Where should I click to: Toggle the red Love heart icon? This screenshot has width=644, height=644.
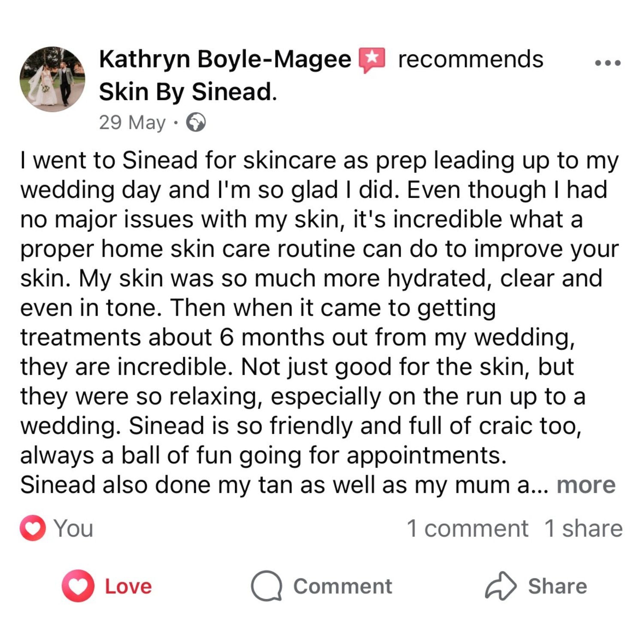tap(78, 586)
